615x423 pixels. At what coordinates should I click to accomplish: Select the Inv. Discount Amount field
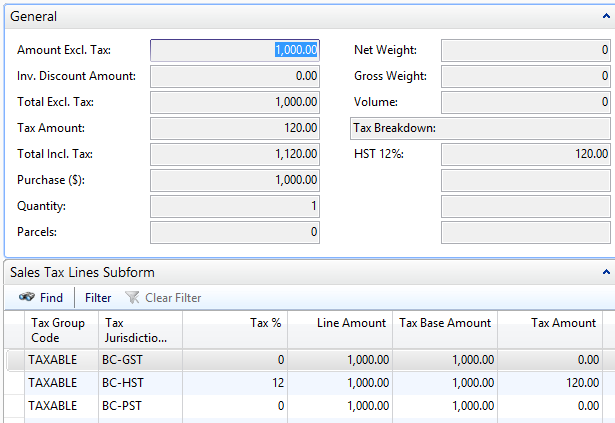click(x=235, y=76)
